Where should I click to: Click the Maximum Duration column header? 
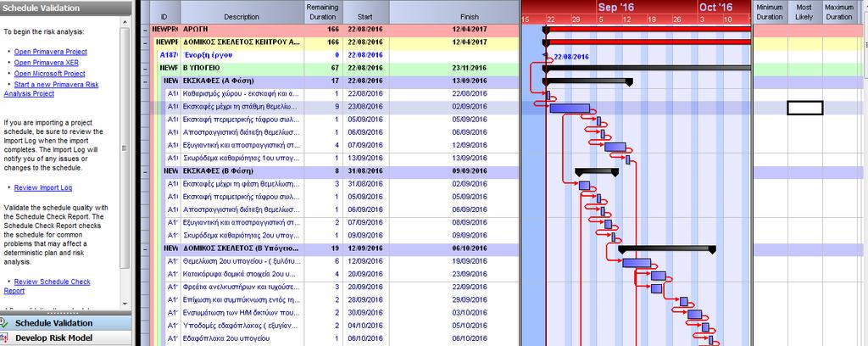(839, 12)
